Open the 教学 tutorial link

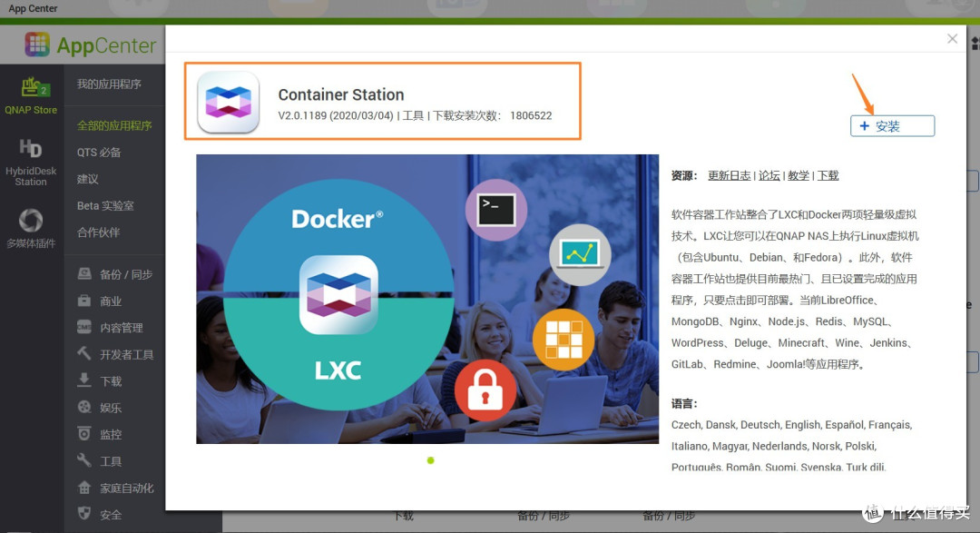[799, 176]
